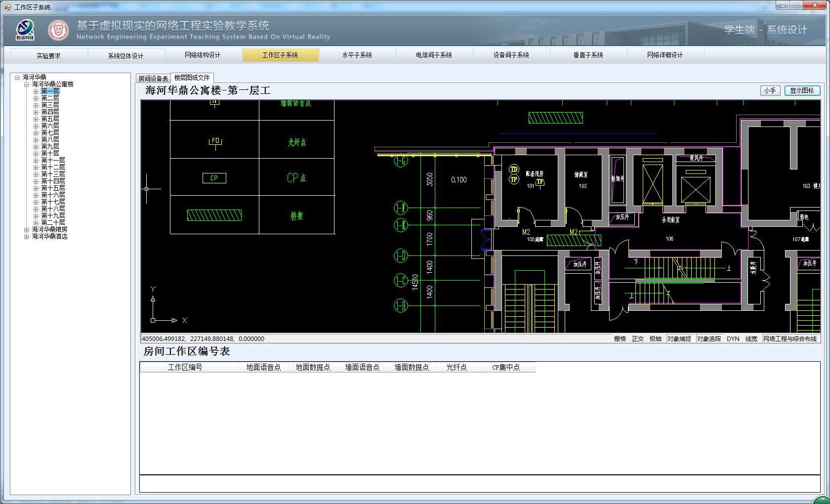Select 第三层 in the floor tree
Viewport: 830px width, 504px height.
(50, 105)
